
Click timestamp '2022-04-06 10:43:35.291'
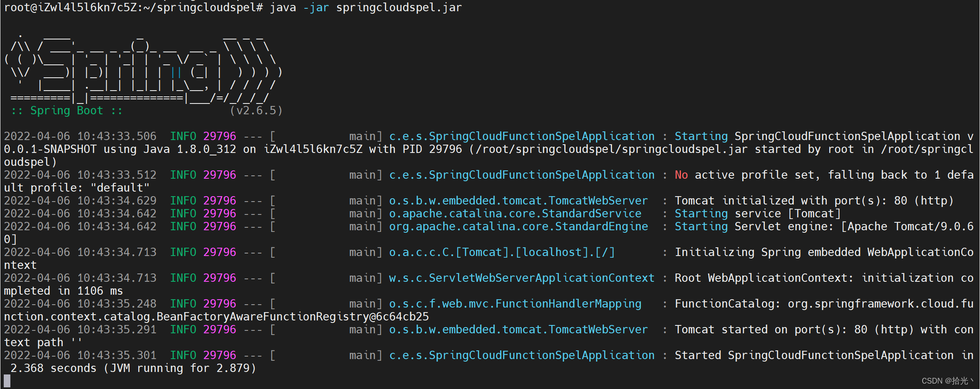[80, 330]
